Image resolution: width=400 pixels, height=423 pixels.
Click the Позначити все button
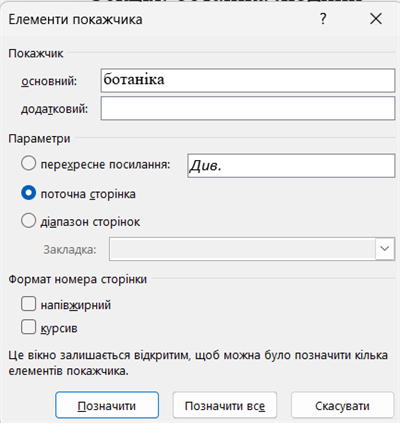pyautogui.click(x=225, y=405)
